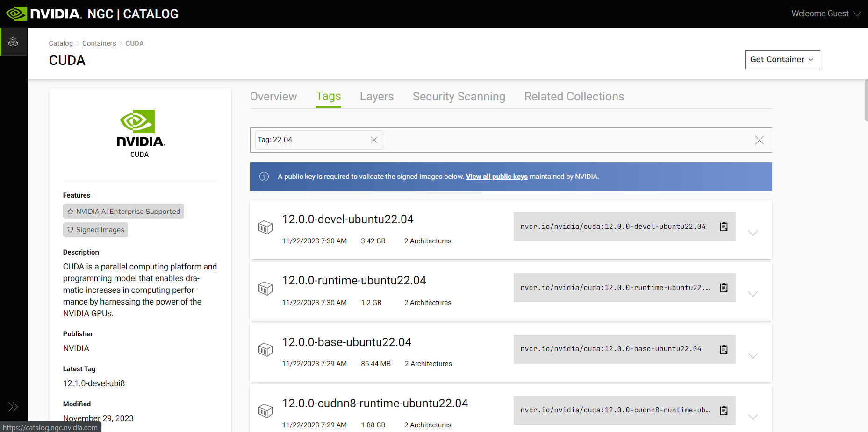Navigate to Containers breadcrumb
Screen dimensions: 868x432
coord(99,43)
